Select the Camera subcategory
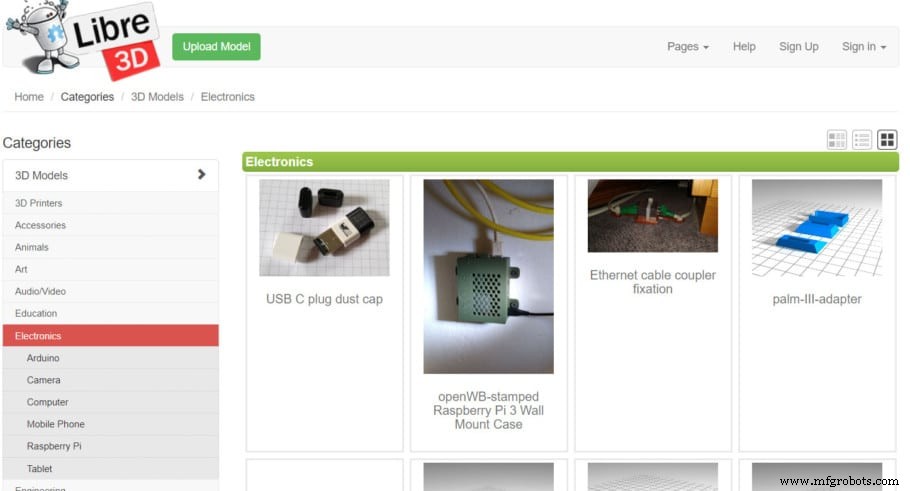 pyautogui.click(x=110, y=380)
